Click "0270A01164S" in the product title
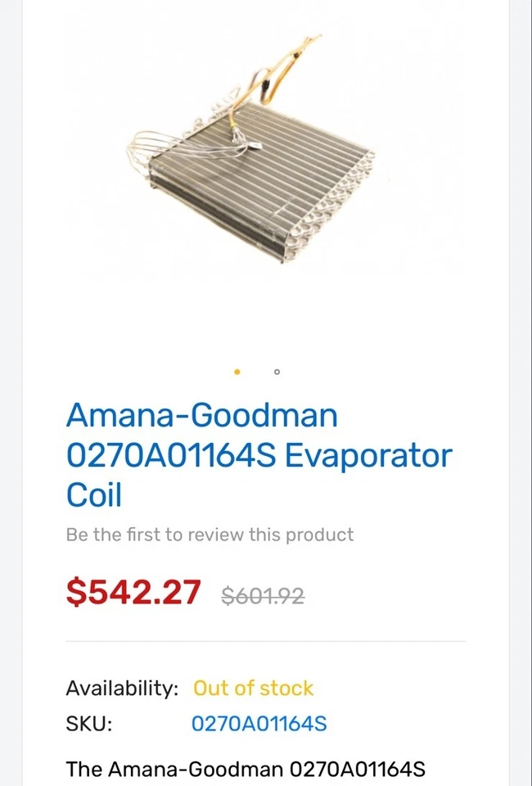532x786 pixels. click(x=170, y=455)
